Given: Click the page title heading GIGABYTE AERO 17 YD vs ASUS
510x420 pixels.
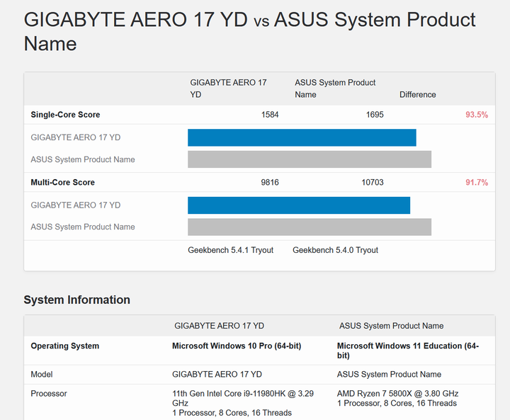Looking at the screenshot, I should point(249,32).
